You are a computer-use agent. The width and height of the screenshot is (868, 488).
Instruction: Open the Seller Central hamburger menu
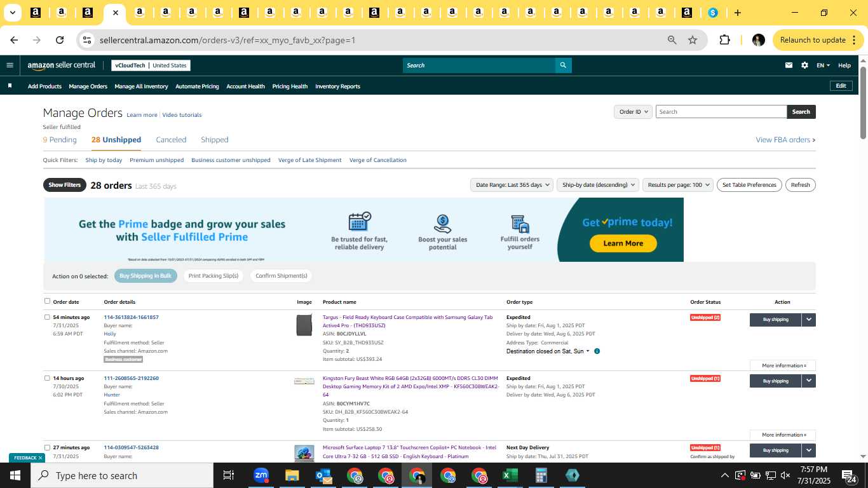pos(10,65)
